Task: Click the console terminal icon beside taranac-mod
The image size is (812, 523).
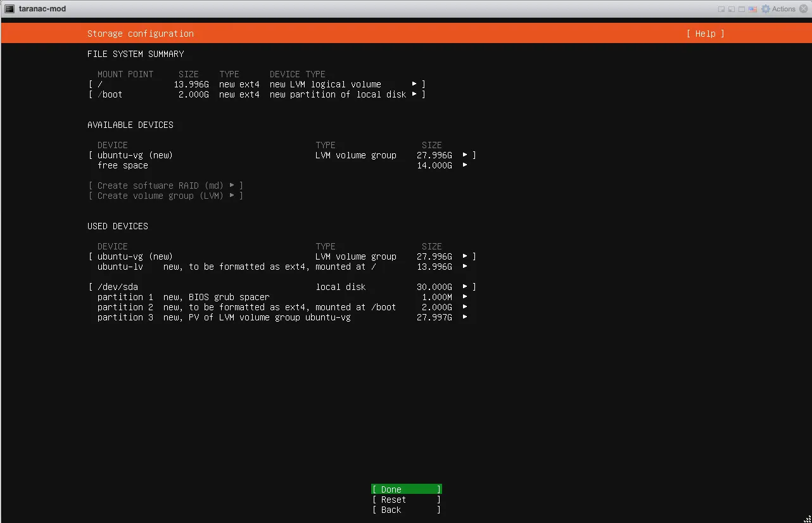Action: [10, 9]
